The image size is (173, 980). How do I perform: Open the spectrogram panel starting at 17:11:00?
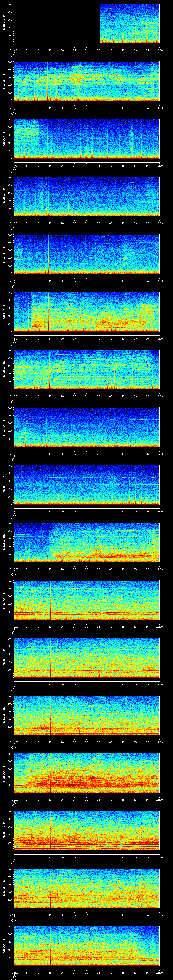[x=87, y=139]
